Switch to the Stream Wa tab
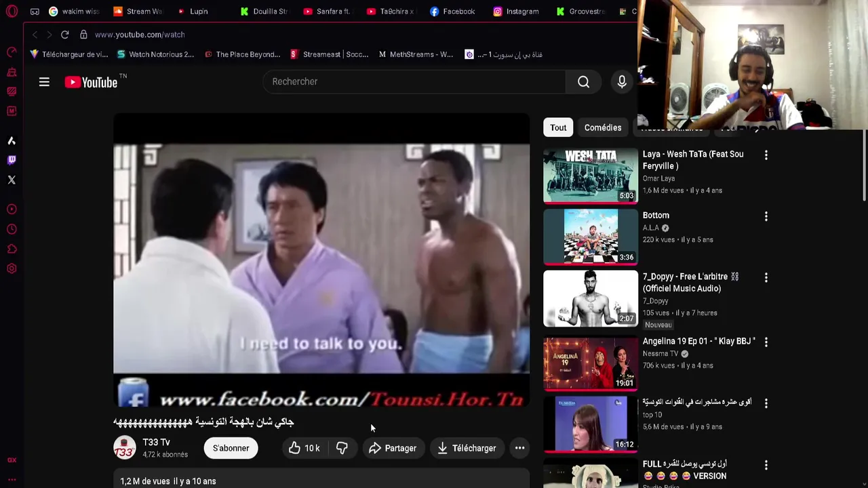Image resolution: width=868 pixels, height=488 pixels. coord(138,12)
